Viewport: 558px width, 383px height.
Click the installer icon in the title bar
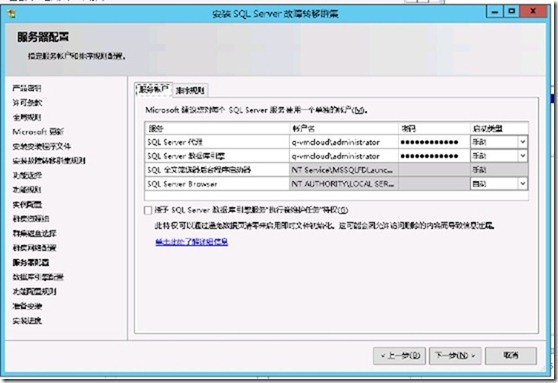tap(11, 14)
